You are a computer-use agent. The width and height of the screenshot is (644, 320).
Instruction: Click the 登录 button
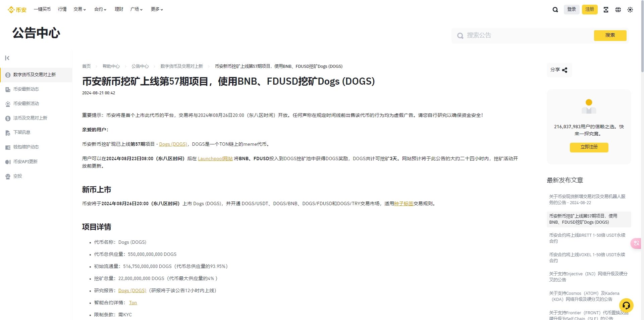(572, 9)
